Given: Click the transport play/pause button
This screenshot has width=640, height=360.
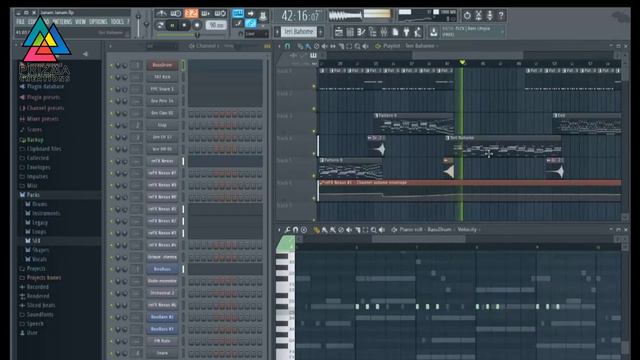Looking at the screenshot, I should point(172,25).
